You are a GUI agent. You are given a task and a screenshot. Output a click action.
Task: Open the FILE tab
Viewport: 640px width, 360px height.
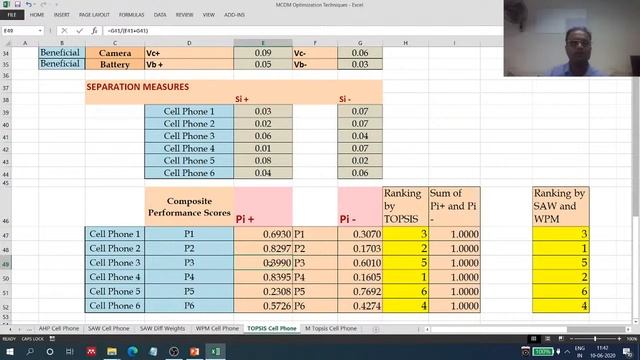tap(12, 15)
